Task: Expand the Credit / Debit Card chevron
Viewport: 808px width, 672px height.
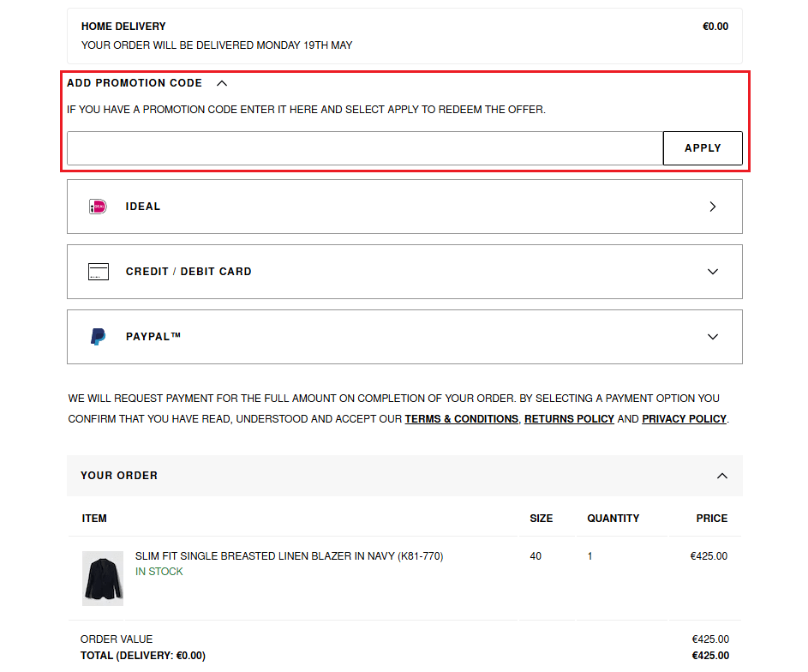Action: point(713,272)
